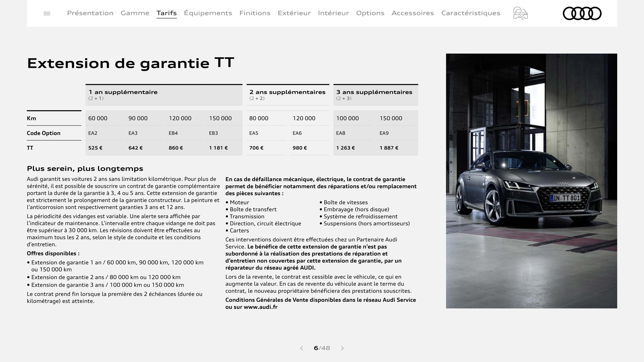Click option code EA6
This screenshot has height=362, width=644.
coord(297,133)
